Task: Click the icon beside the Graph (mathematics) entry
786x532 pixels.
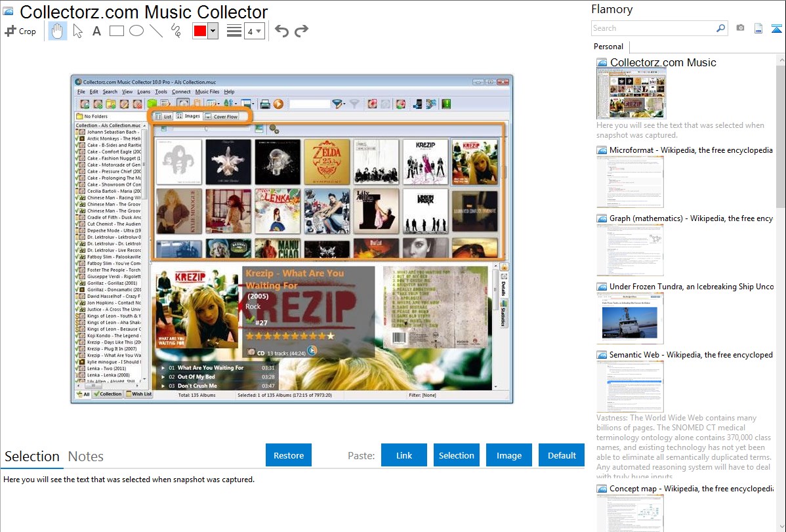Action: pos(602,218)
